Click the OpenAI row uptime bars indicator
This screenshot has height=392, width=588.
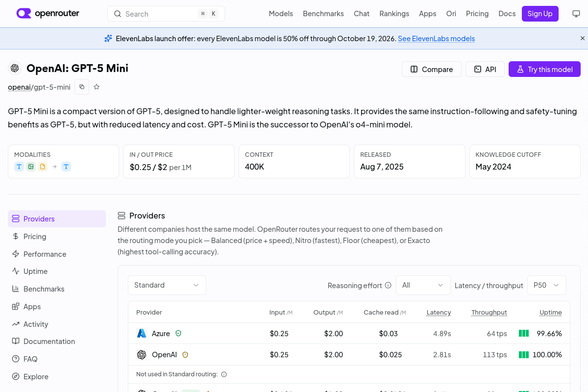point(524,355)
